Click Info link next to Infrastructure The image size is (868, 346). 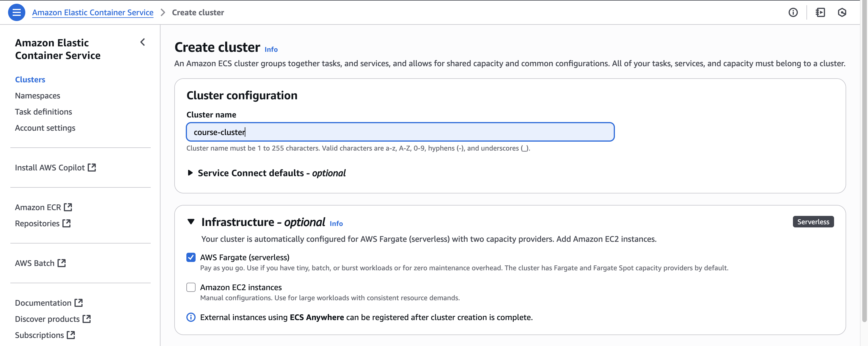(x=336, y=223)
